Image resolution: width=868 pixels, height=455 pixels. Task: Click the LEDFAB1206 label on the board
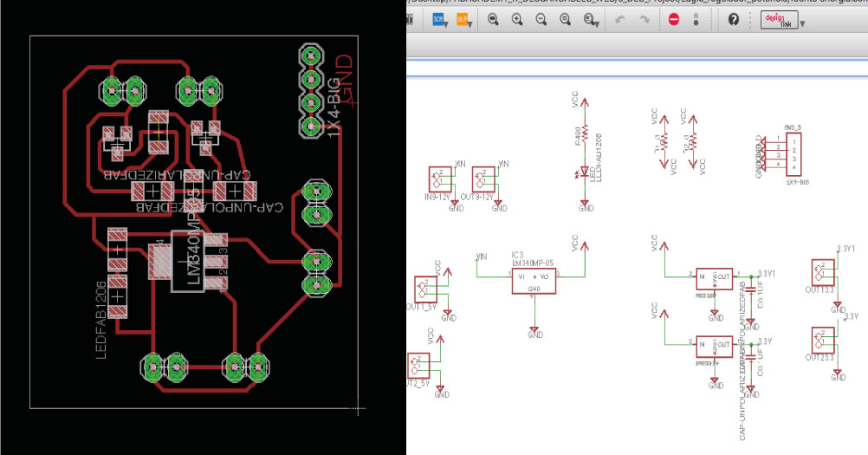[101, 321]
